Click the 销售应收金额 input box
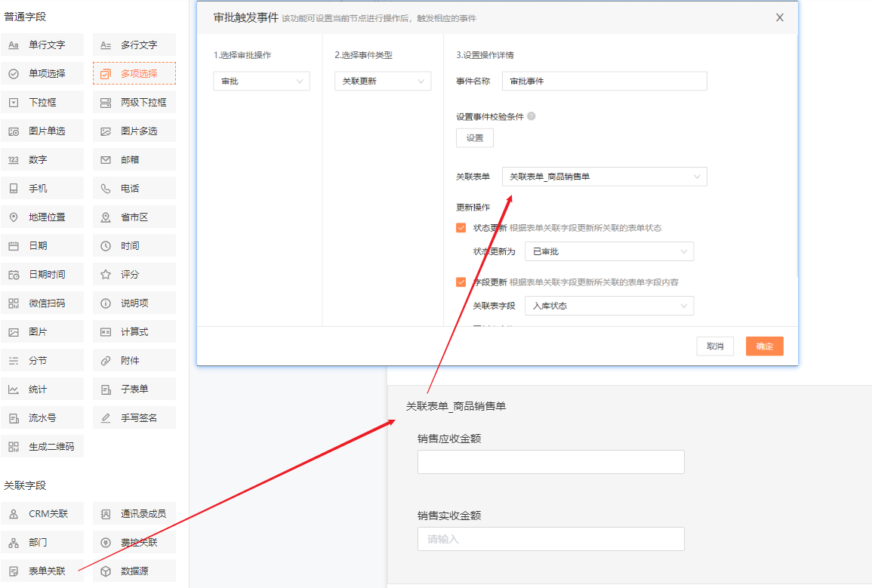The height and width of the screenshot is (588, 872). [550, 463]
